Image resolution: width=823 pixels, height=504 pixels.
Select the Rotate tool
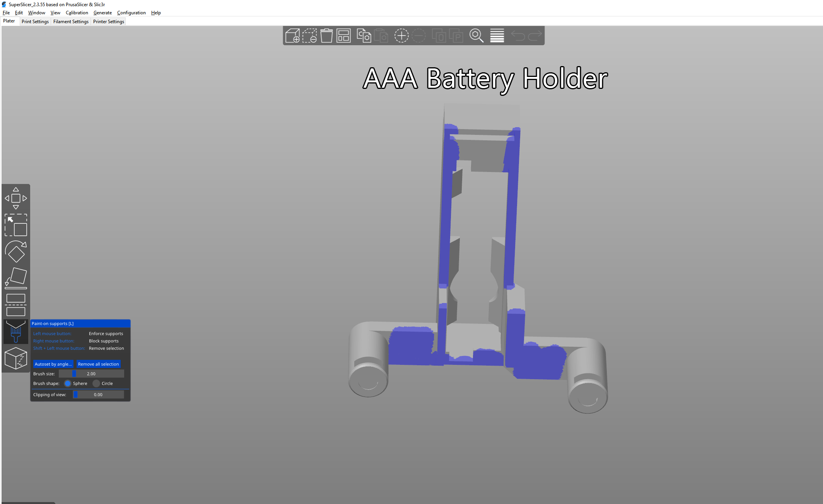coord(15,252)
